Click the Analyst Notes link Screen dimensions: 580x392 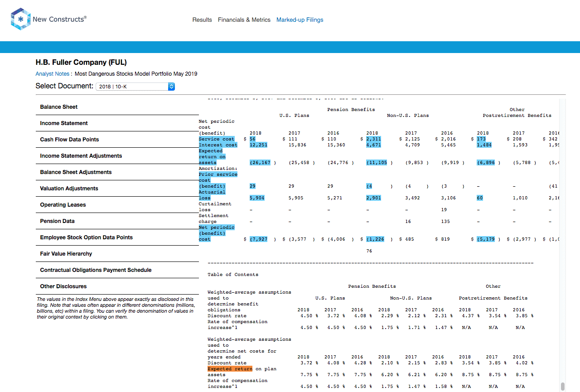click(53, 74)
